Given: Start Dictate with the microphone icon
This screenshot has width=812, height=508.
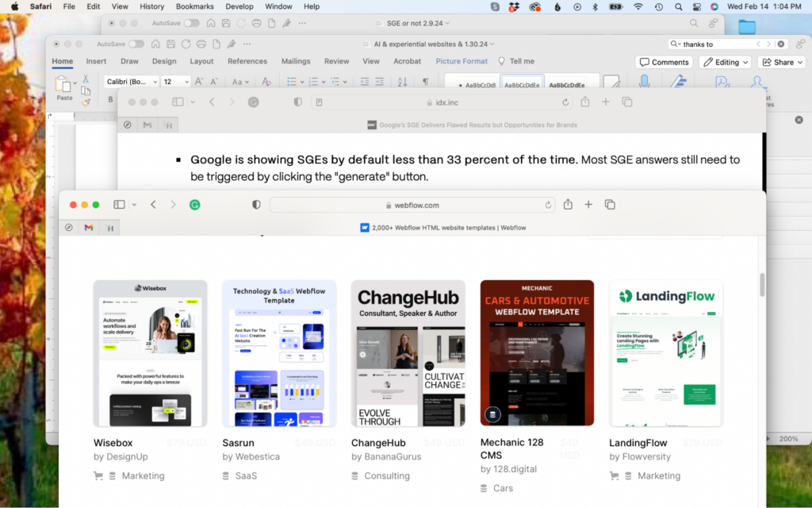Looking at the screenshot, I should click(644, 82).
